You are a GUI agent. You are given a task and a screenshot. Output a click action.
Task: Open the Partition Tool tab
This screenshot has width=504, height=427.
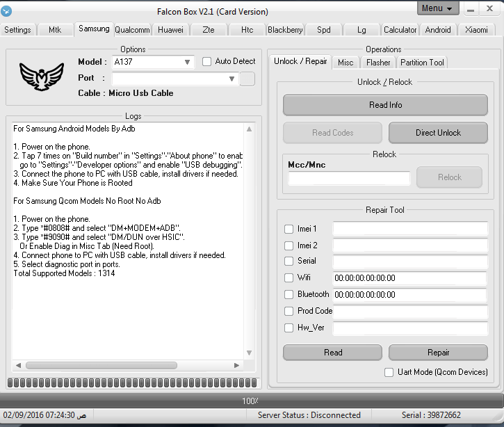coord(422,63)
